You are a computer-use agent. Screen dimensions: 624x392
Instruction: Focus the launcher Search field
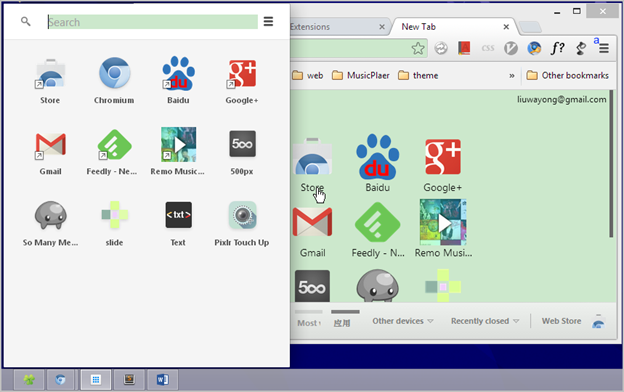(x=152, y=22)
